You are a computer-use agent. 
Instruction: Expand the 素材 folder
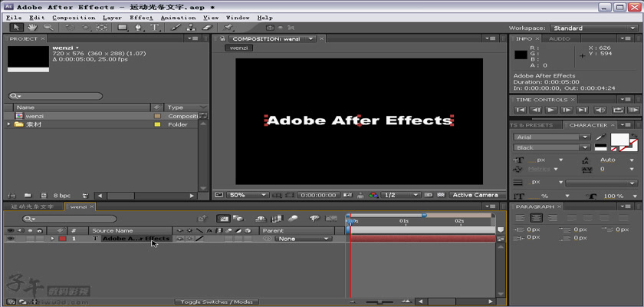(9, 124)
